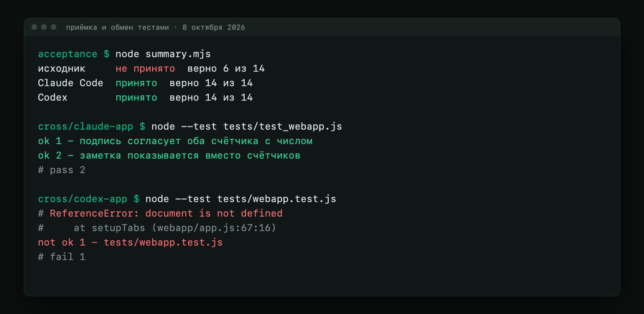Click the third gray window control dot
This screenshot has width=644, height=314.
54,27
